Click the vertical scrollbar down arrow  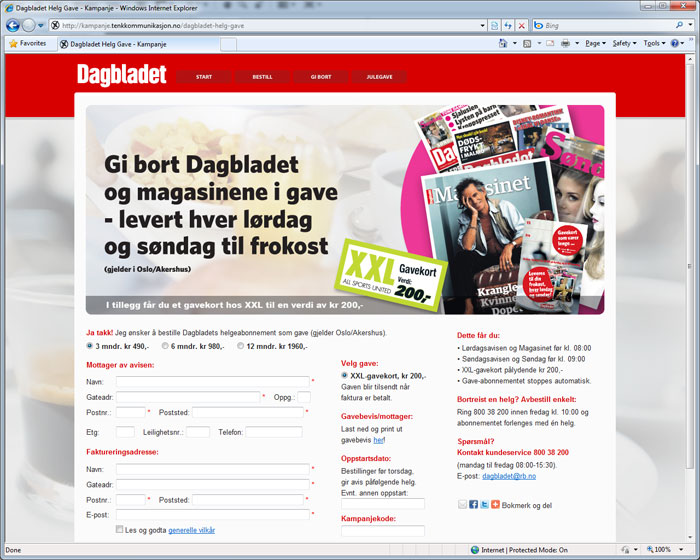pos(691,538)
